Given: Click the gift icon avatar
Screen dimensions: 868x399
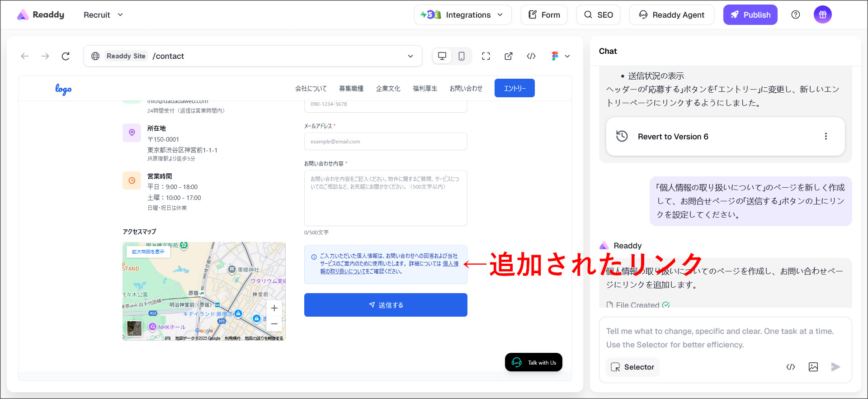Looking at the screenshot, I should (x=822, y=15).
